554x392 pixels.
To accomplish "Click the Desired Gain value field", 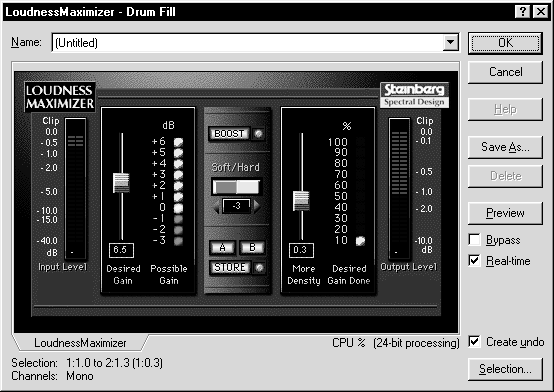I will point(121,250).
